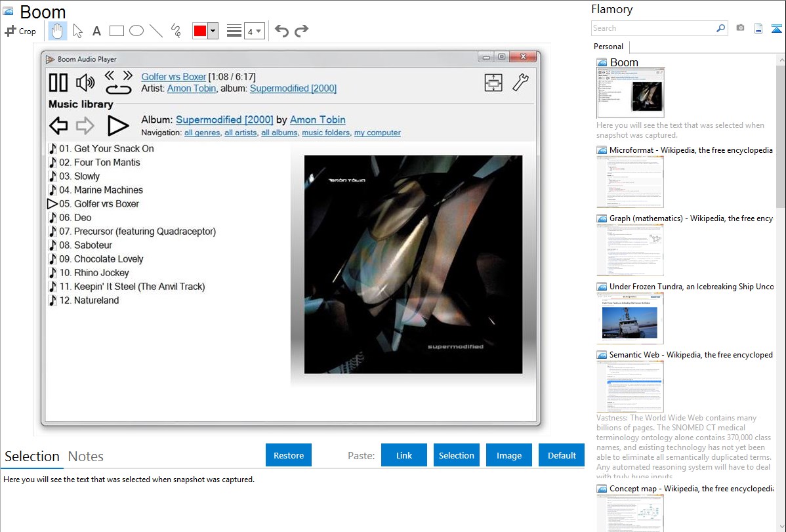786x532 pixels.
Task: Redo the annotation
Action: tap(301, 31)
